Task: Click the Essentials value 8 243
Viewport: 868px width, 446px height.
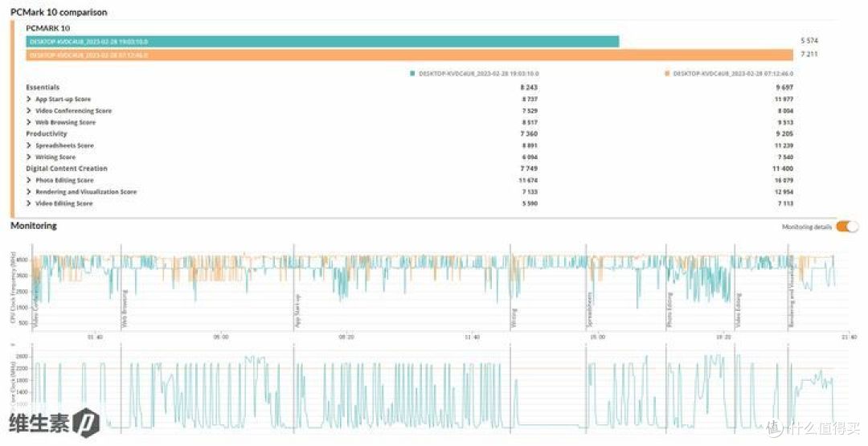Action: pyautogui.click(x=529, y=88)
